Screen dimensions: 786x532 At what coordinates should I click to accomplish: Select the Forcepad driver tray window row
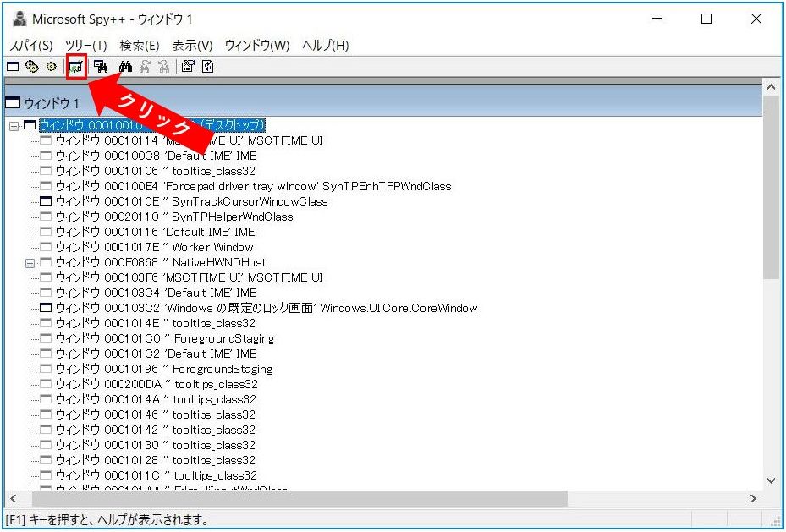pos(253,186)
